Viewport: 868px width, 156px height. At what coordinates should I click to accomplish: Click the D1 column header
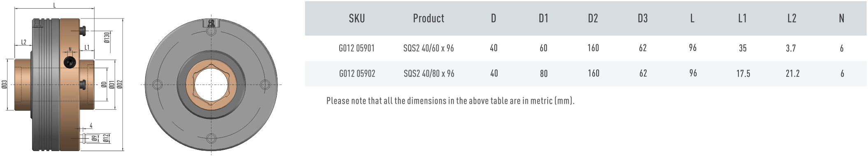pyautogui.click(x=544, y=18)
